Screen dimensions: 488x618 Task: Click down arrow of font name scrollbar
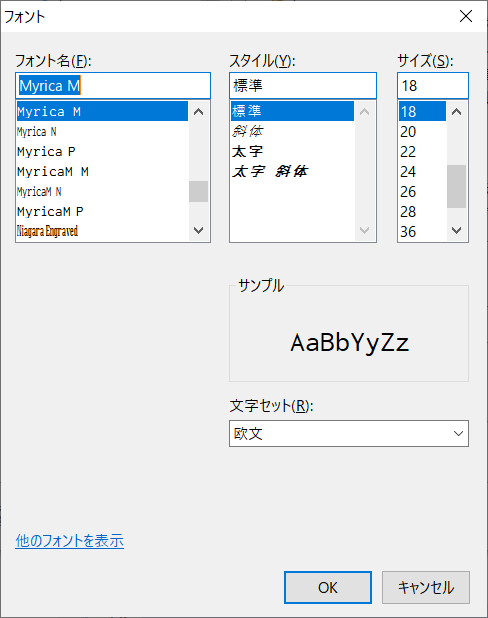[x=198, y=230]
